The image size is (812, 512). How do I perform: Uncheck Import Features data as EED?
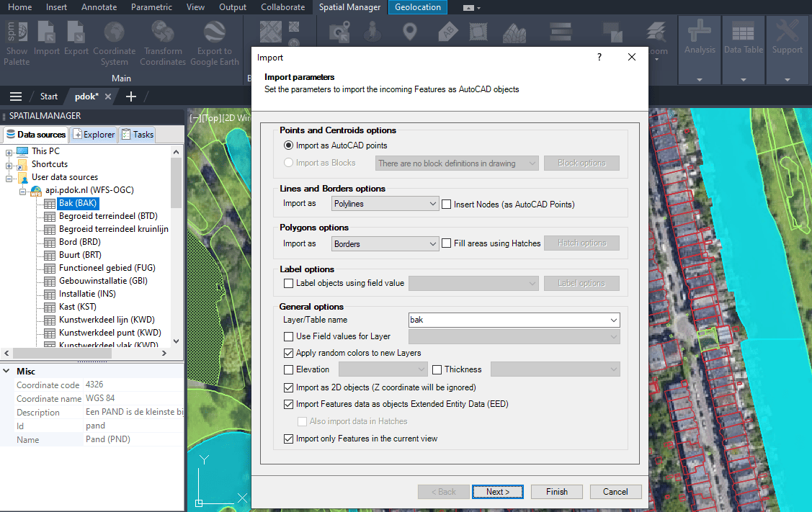click(288, 404)
